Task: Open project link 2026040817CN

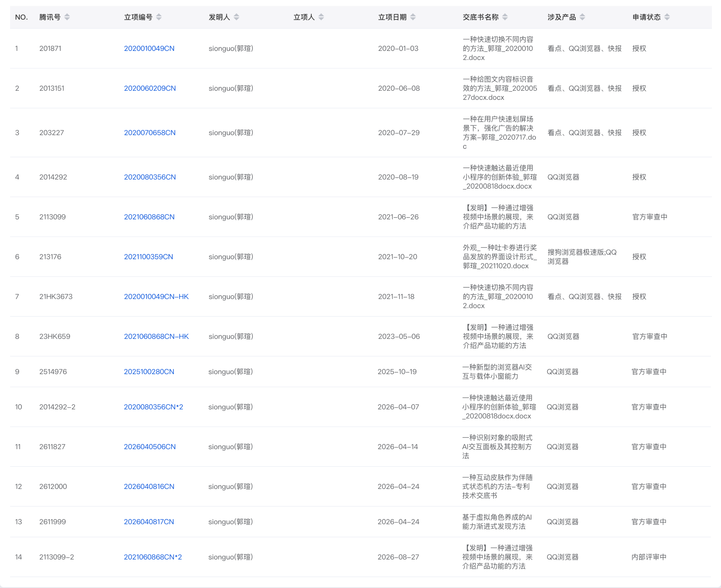Action: (149, 522)
